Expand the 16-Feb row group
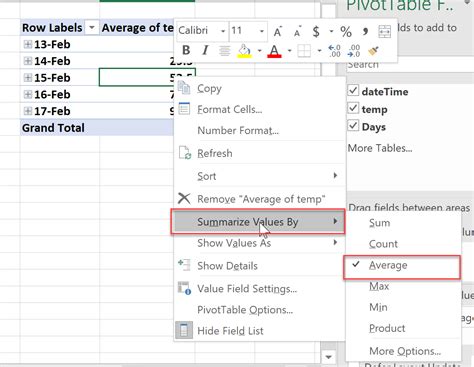 coord(28,94)
